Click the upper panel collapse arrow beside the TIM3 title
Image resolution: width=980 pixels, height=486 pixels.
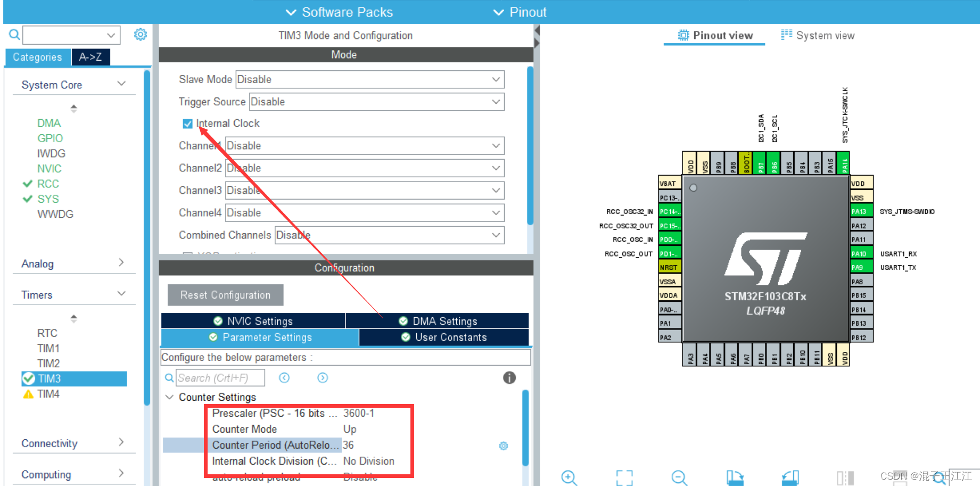537,31
